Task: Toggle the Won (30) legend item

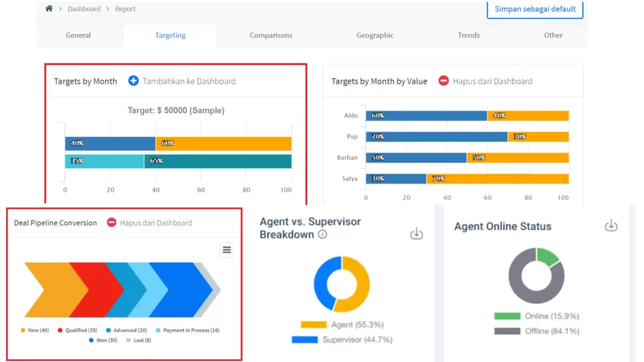Action: click(103, 340)
